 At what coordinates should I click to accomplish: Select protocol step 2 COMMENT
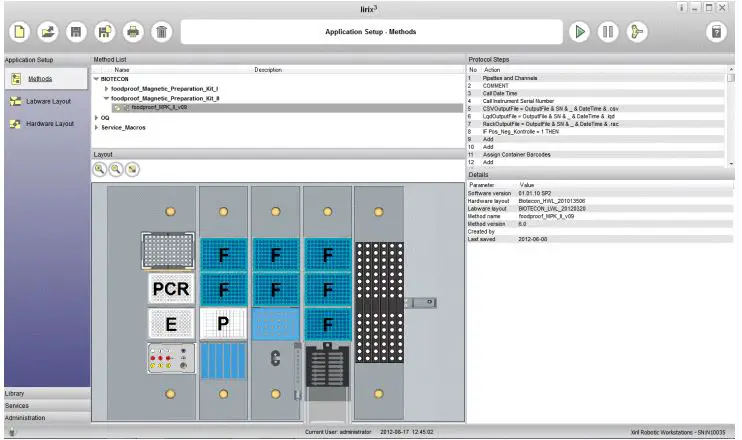click(x=596, y=86)
